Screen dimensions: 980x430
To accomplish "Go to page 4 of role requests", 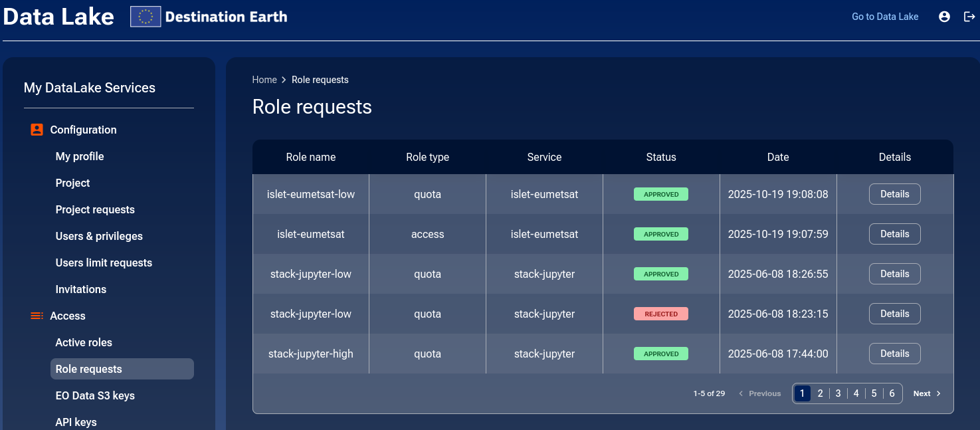I will point(856,393).
